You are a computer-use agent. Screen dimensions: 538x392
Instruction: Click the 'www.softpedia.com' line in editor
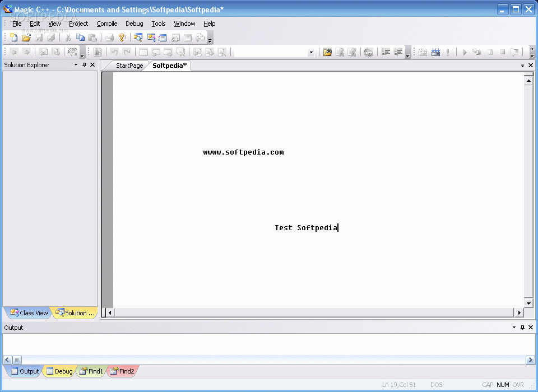[243, 152]
